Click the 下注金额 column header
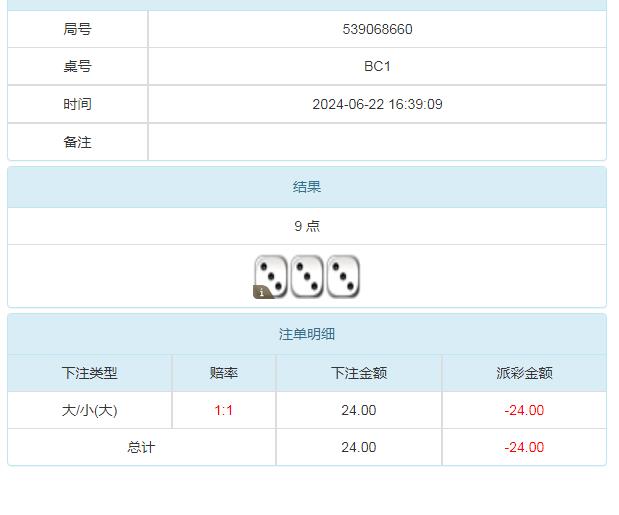This screenshot has height=515, width=619. (x=359, y=373)
